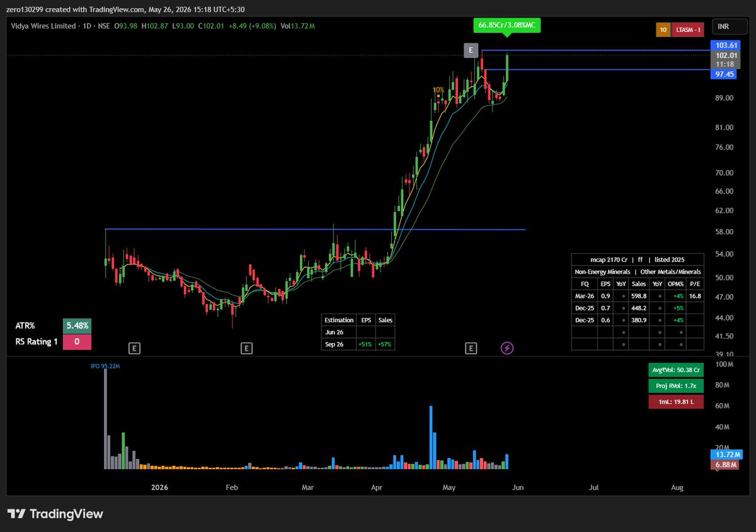
Task: Click the +51% EPS estimate
Action: tap(366, 344)
